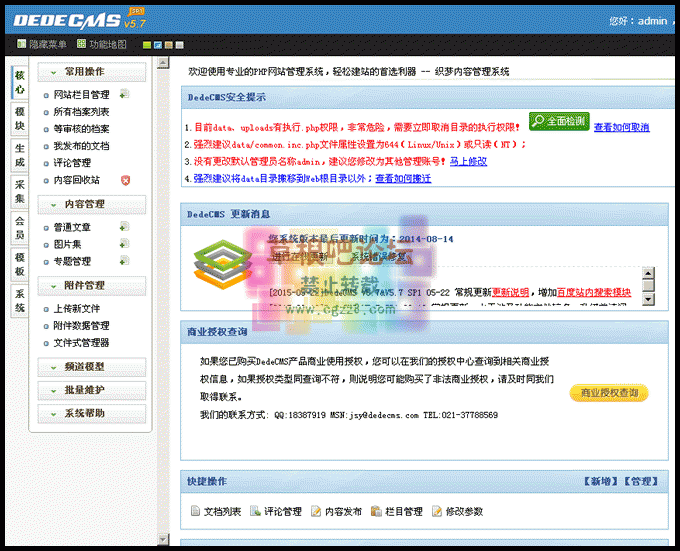This screenshot has width=680, height=551.
Task: Open 评论管理 in left menu
Action: coord(72,163)
